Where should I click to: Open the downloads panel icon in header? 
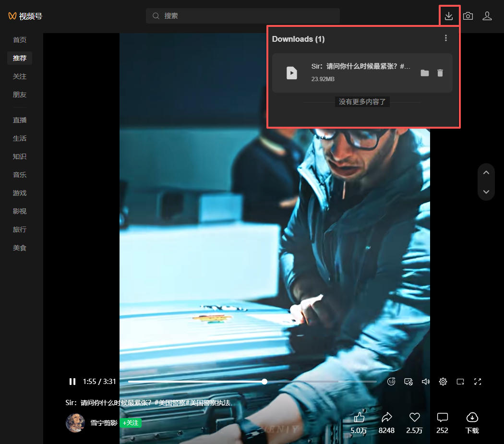pyautogui.click(x=449, y=16)
